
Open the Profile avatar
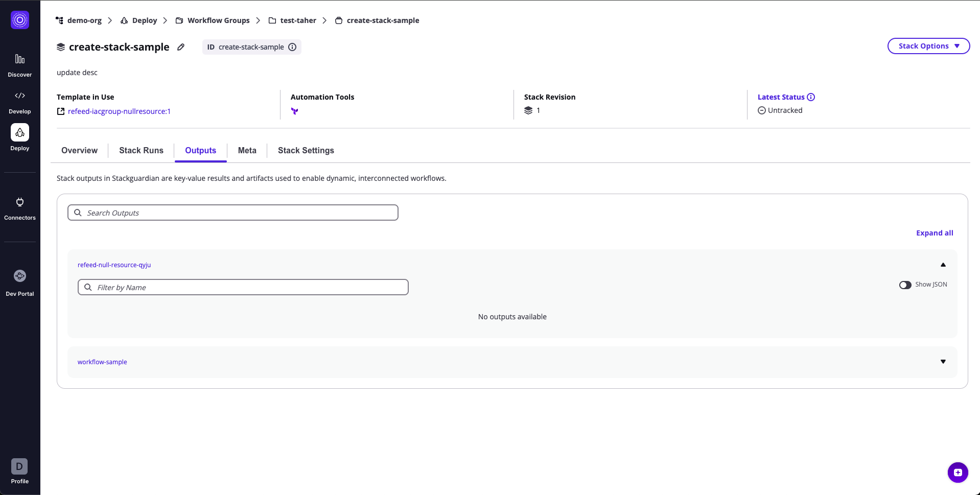(x=19, y=466)
